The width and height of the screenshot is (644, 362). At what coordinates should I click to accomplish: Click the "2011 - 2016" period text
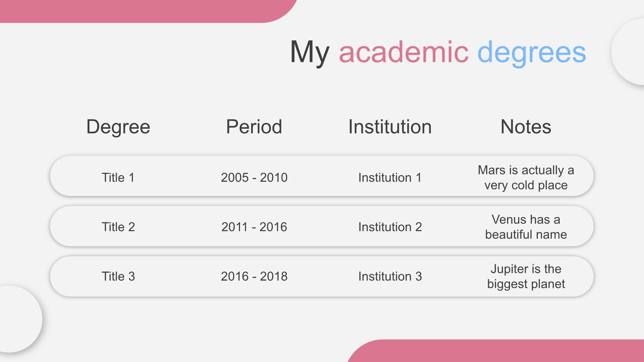254,227
